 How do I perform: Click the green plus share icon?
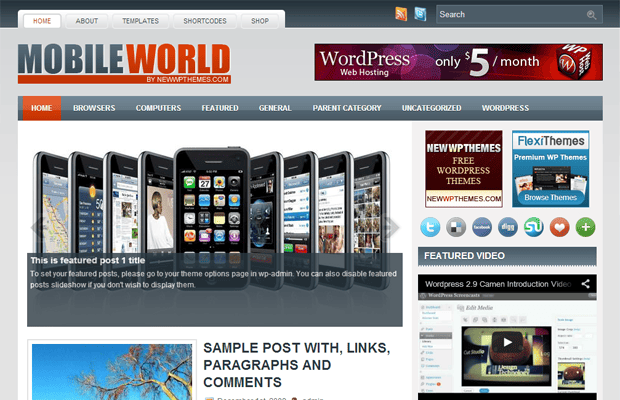[585, 227]
